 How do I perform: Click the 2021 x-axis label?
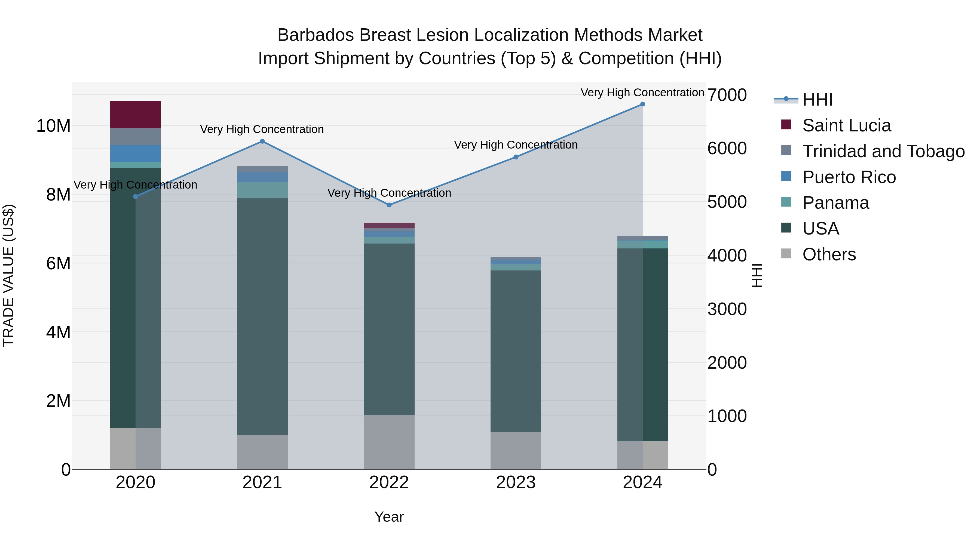point(262,482)
